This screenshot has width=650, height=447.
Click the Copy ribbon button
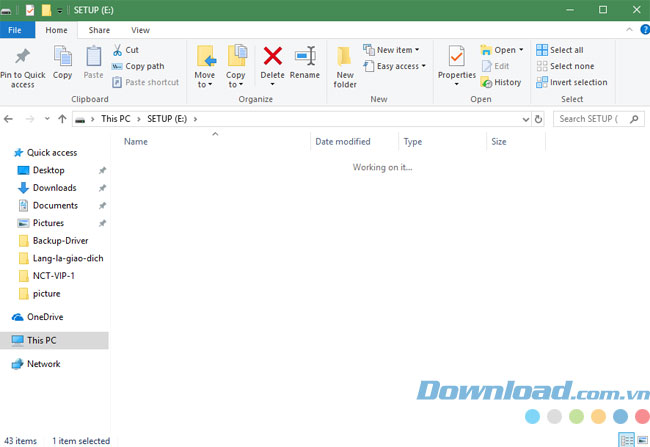point(63,63)
